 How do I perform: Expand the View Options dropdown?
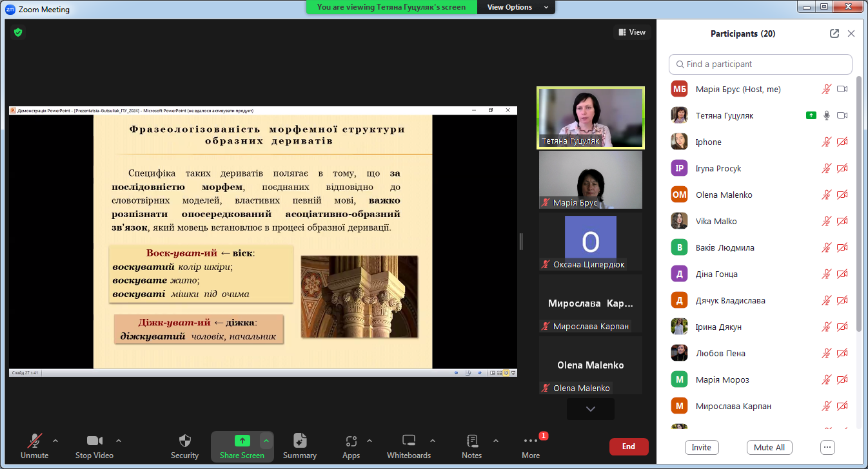[x=518, y=7]
